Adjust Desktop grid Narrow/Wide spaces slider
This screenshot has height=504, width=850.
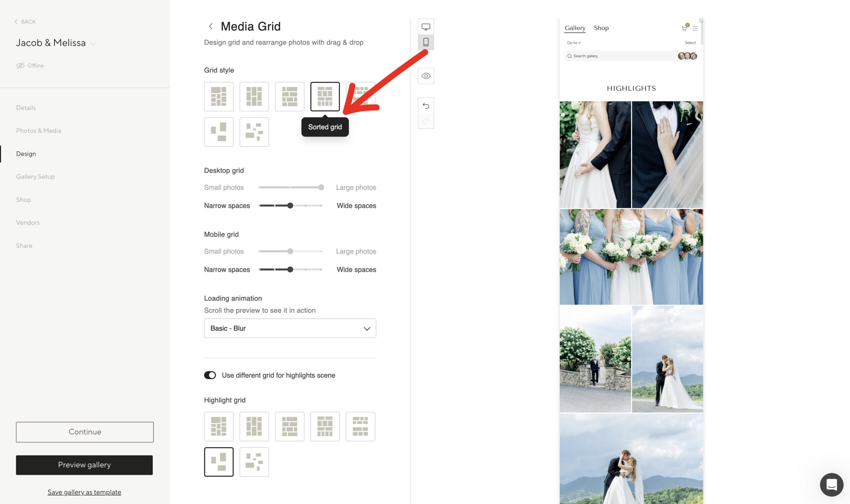290,205
